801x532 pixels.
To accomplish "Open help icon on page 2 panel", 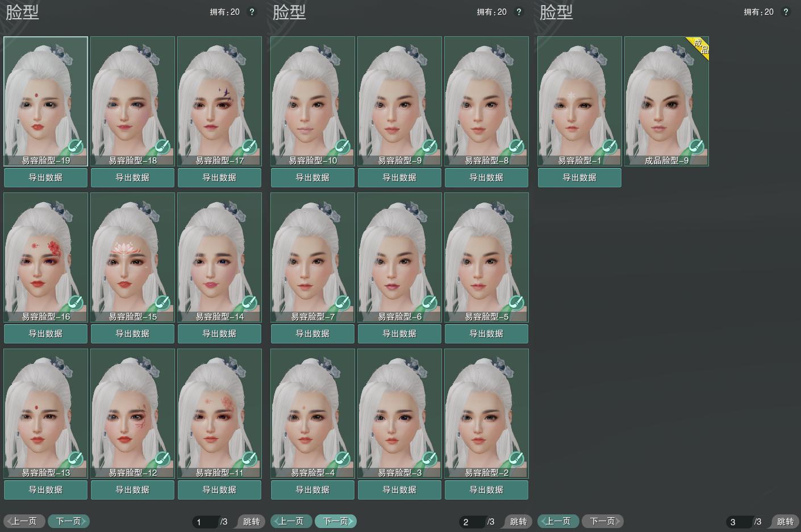I will 519,12.
